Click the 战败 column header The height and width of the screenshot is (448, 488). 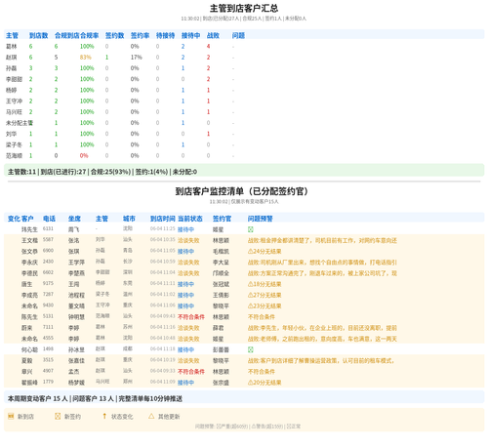point(213,35)
